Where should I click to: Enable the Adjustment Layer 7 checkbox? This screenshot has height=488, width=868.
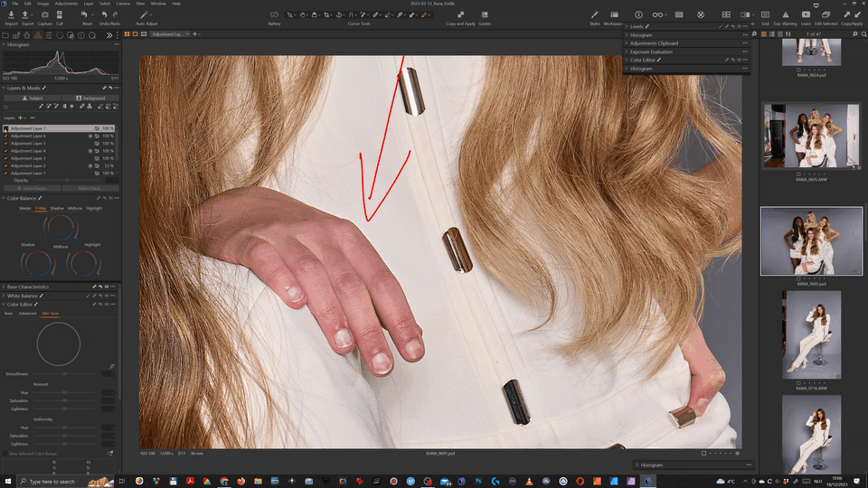point(5,128)
